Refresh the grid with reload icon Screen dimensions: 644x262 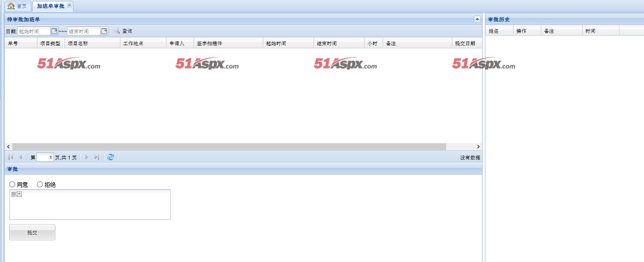[110, 157]
